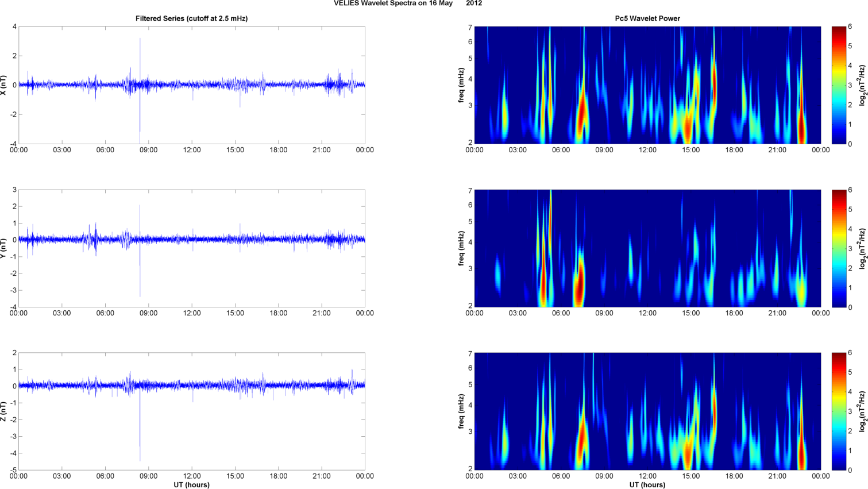This screenshot has height=489, width=868.
Task: Click the 3 tick on the Y (nT) axis
Action: (15, 190)
